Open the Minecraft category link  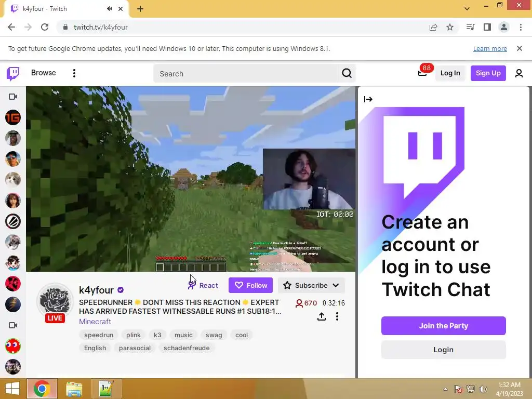(95, 321)
